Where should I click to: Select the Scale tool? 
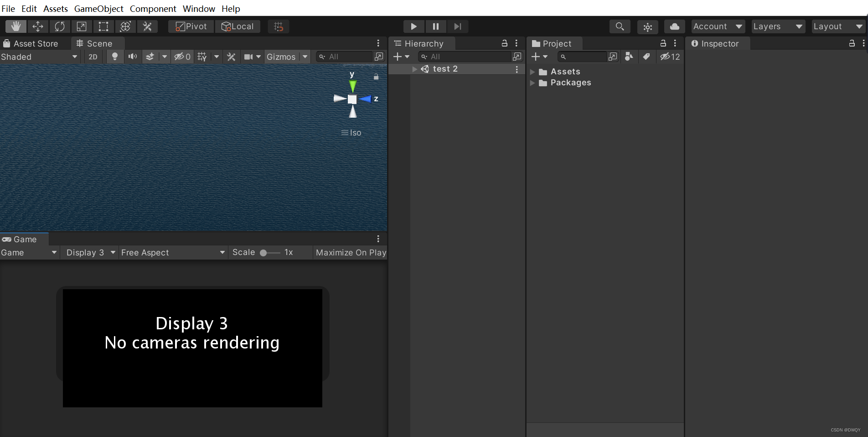click(82, 26)
